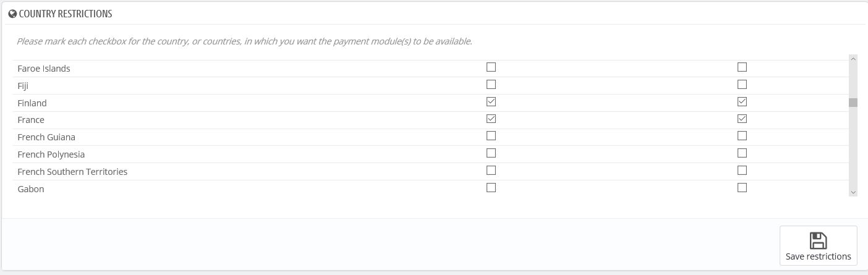Click the scrollbar down arrow

[x=853, y=192]
